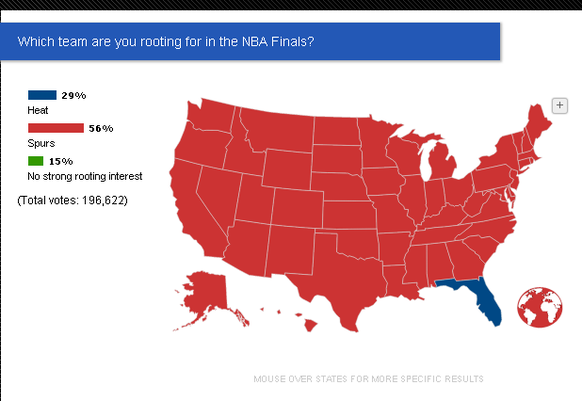Click the green no-interest color bar

(x=36, y=161)
